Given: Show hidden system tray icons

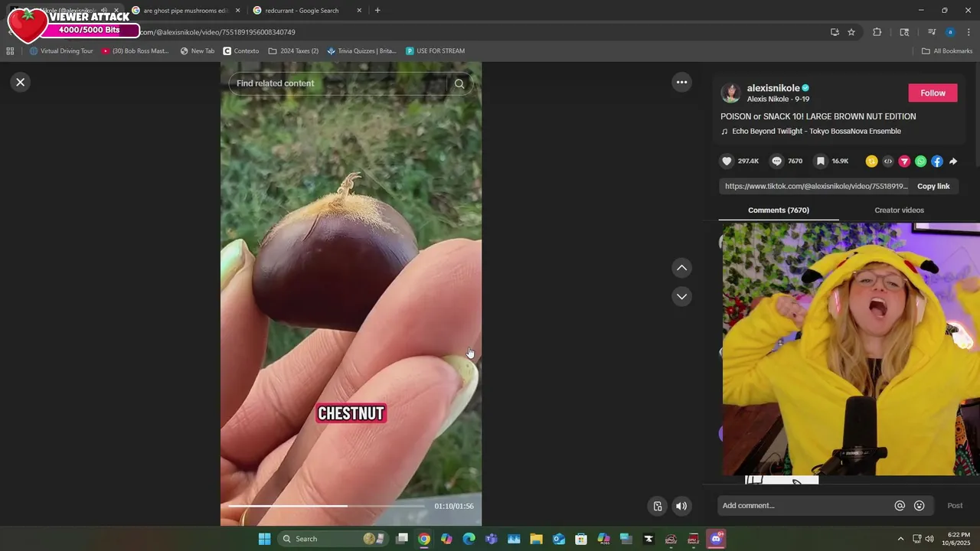Looking at the screenshot, I should pos(900,539).
